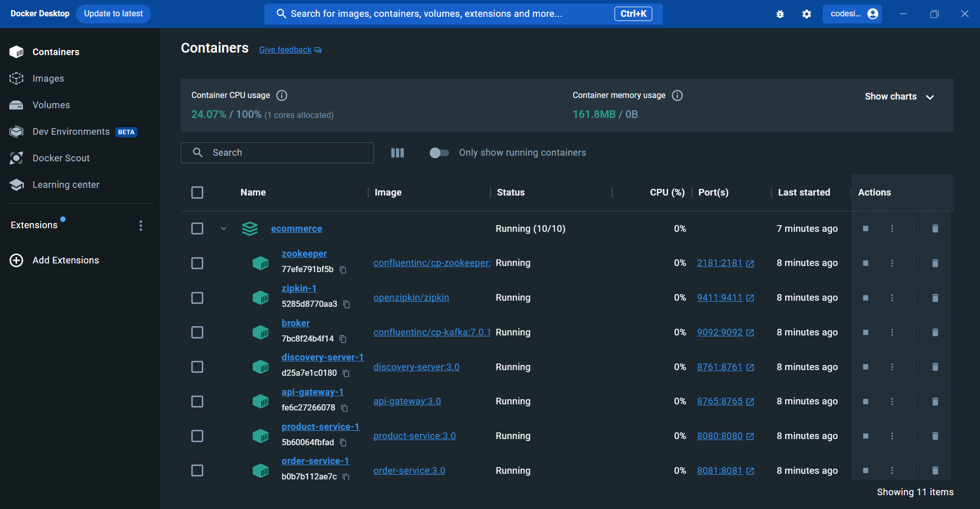The height and width of the screenshot is (509, 980).
Task: Open openzipkin/zipkin image link
Action: (x=411, y=298)
